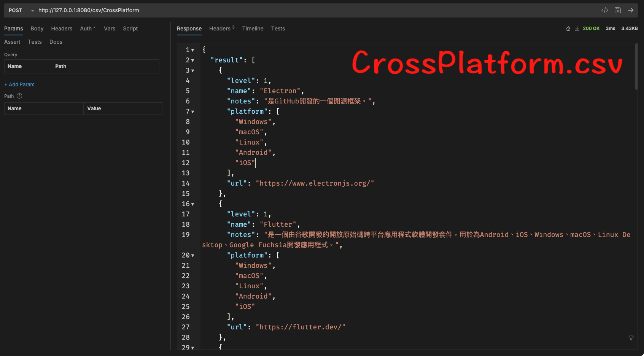
Task: Switch to the Params tab
Action: point(14,29)
